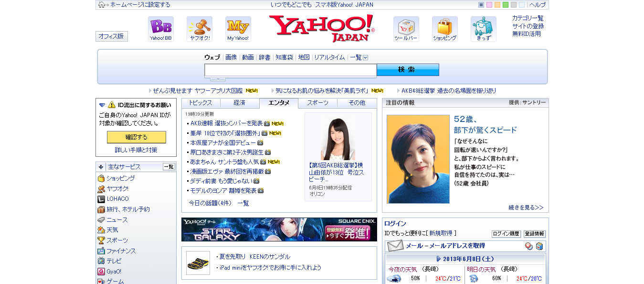The image size is (644, 284).
Task: Click the Yahoo! JAPAN logo
Action: point(322,28)
